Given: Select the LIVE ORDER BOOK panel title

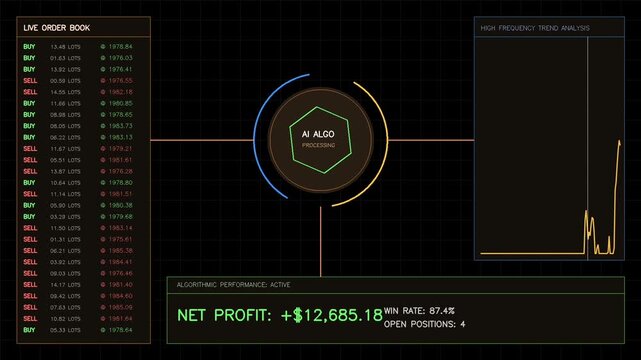Looking at the screenshot, I should (x=56, y=28).
